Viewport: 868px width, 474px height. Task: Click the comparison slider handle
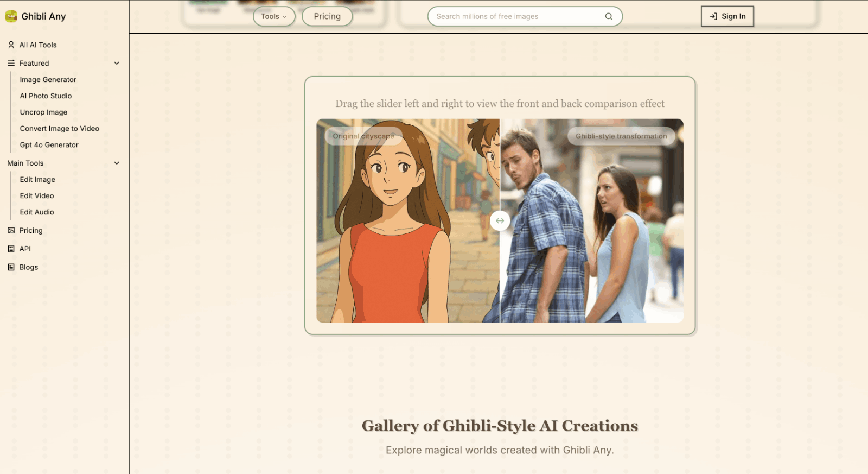[x=500, y=221]
